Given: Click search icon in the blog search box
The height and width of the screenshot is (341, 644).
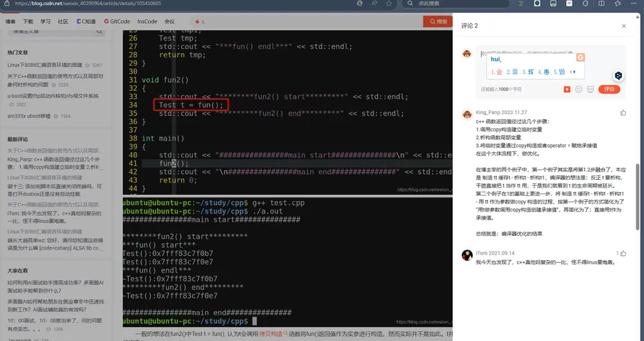Looking at the screenshot, I should (x=99, y=31).
